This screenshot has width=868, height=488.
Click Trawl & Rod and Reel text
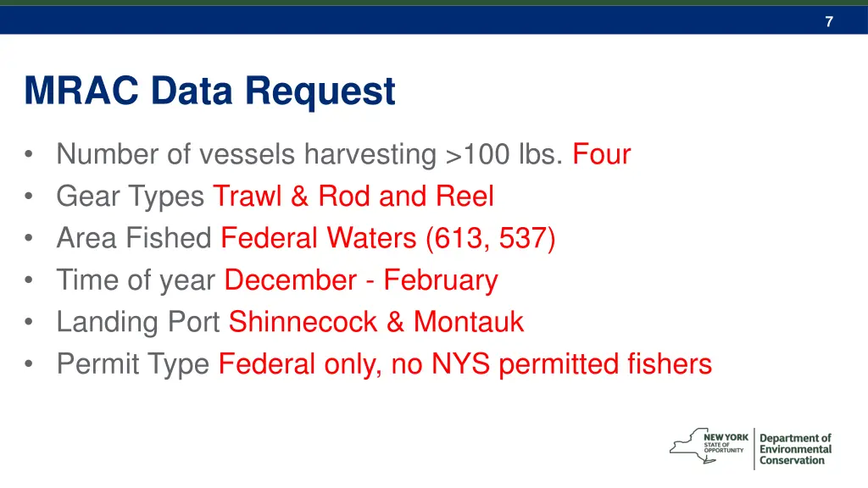pyautogui.click(x=353, y=196)
